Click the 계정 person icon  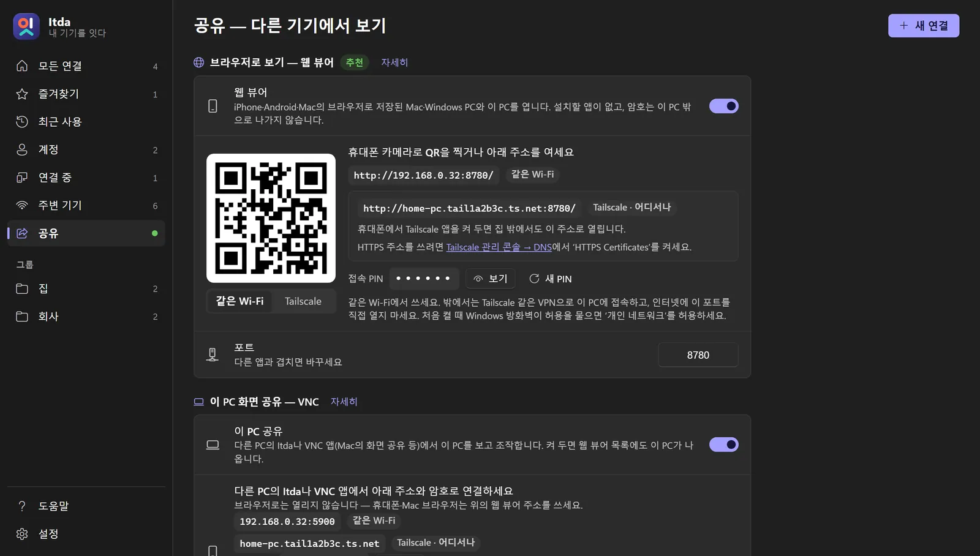pos(22,149)
